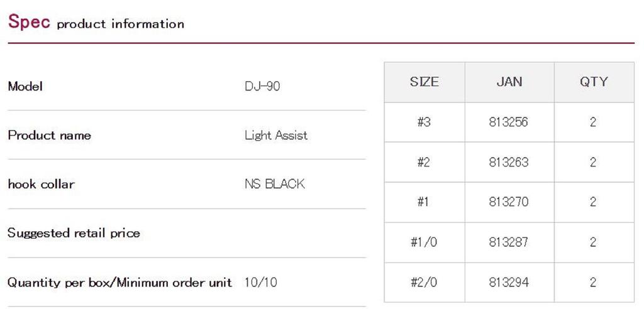This screenshot has height=309, width=644.
Task: Select the Light Assist product name
Action: click(x=276, y=135)
